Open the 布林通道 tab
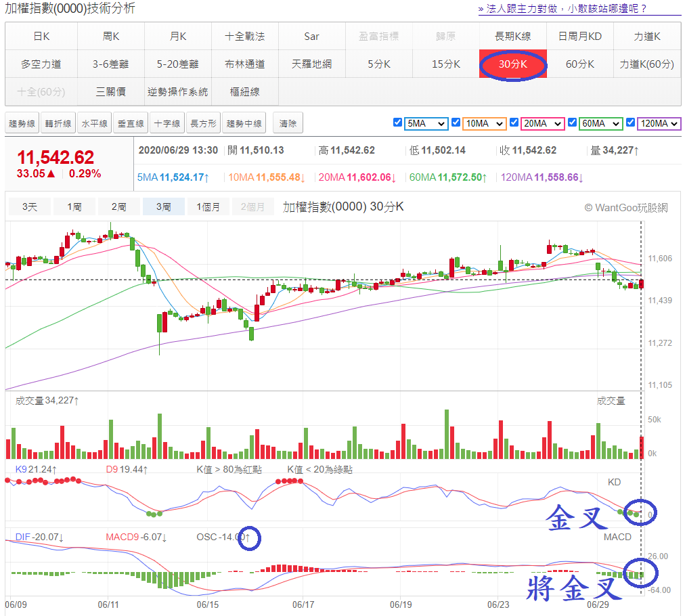 coord(244,64)
